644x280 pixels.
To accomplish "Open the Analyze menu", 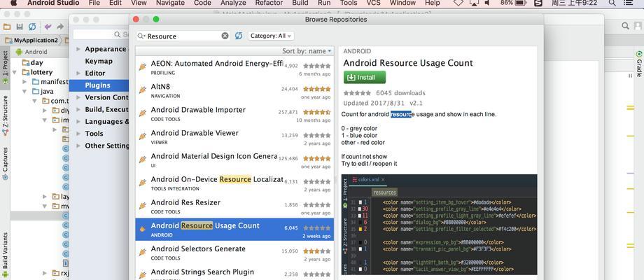I will pyautogui.click(x=233, y=3).
